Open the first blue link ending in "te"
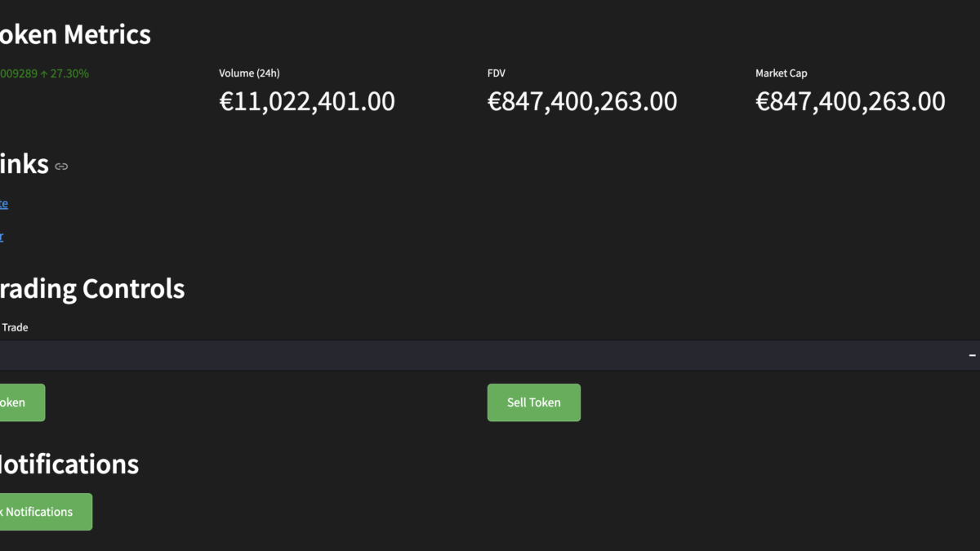980x551 pixels. 3,203
